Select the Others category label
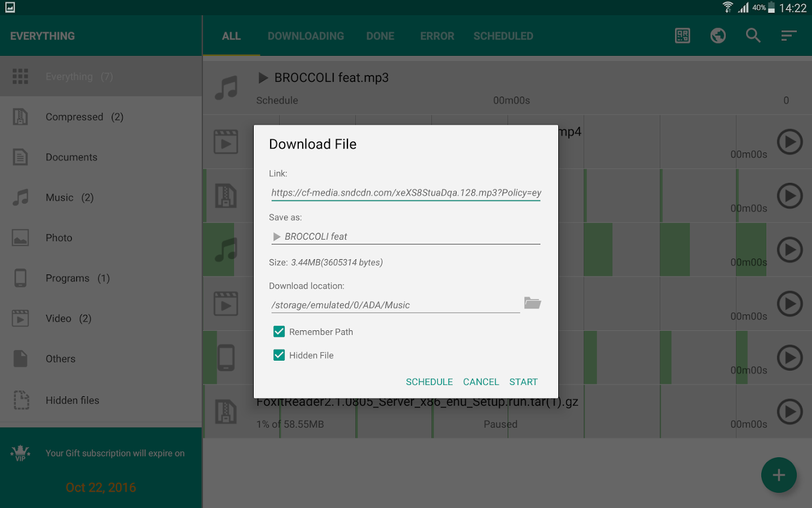The height and width of the screenshot is (508, 812). point(60,359)
